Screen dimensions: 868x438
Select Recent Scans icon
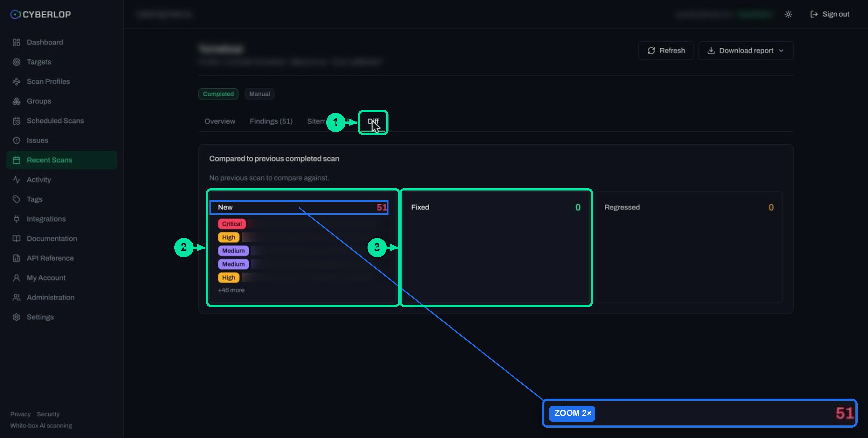pyautogui.click(x=16, y=160)
